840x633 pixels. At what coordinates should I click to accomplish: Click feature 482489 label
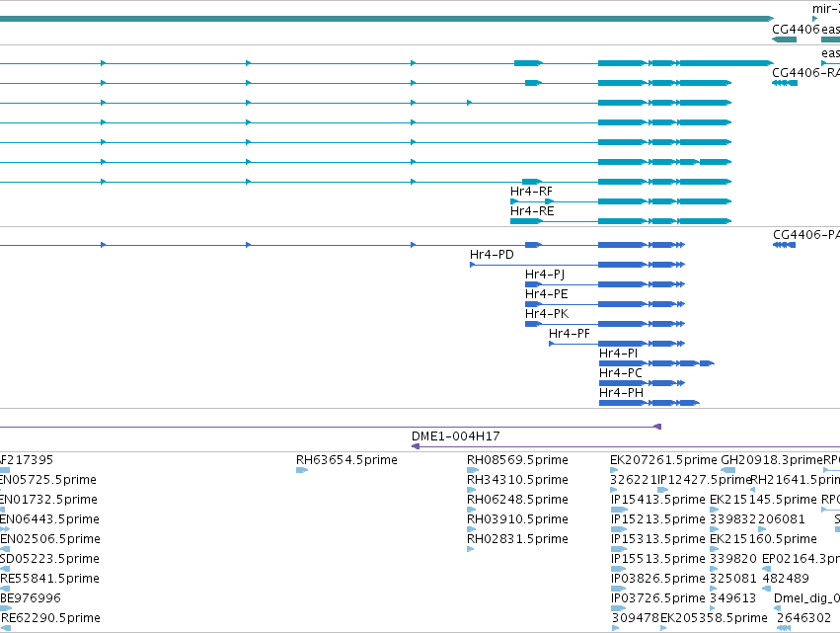click(x=786, y=579)
